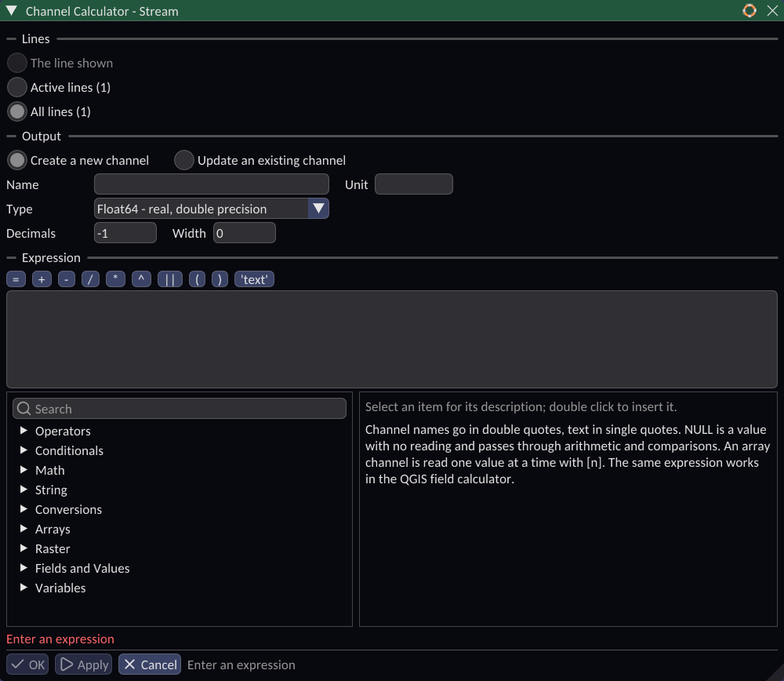
Task: Insert the power caret operator
Action: tap(141, 279)
